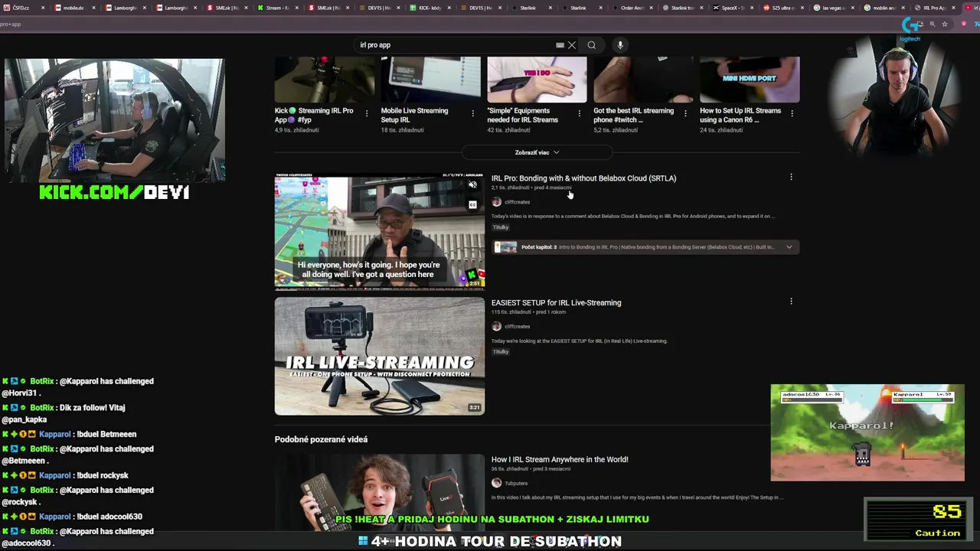Open the 'Simple Equipments' short thumbnail
This screenshot has height=551, width=980.
click(x=537, y=79)
